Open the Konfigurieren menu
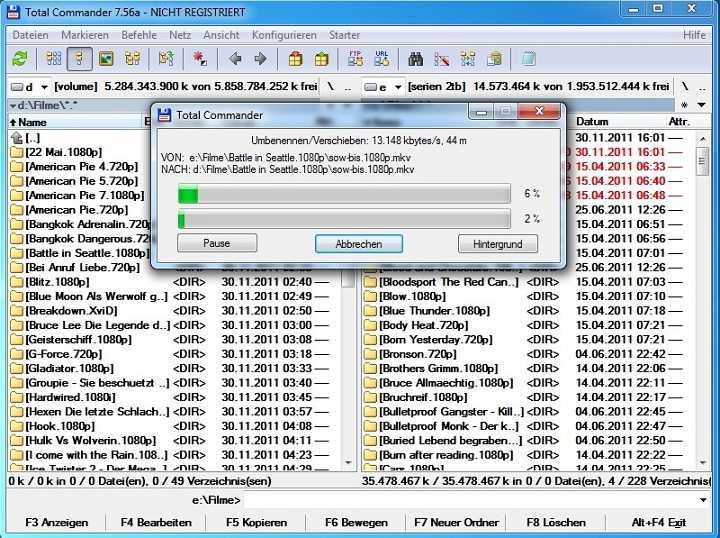 click(x=284, y=35)
